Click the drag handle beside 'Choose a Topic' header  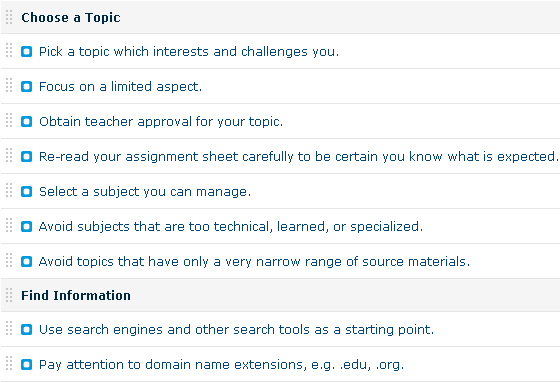point(9,17)
